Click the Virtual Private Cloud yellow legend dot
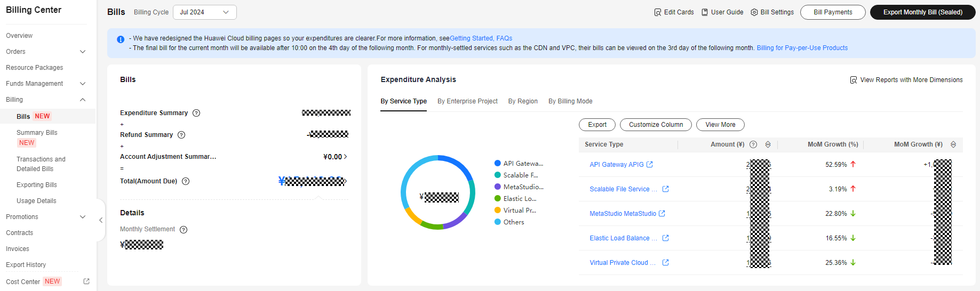The width and height of the screenshot is (980, 291). 498,211
